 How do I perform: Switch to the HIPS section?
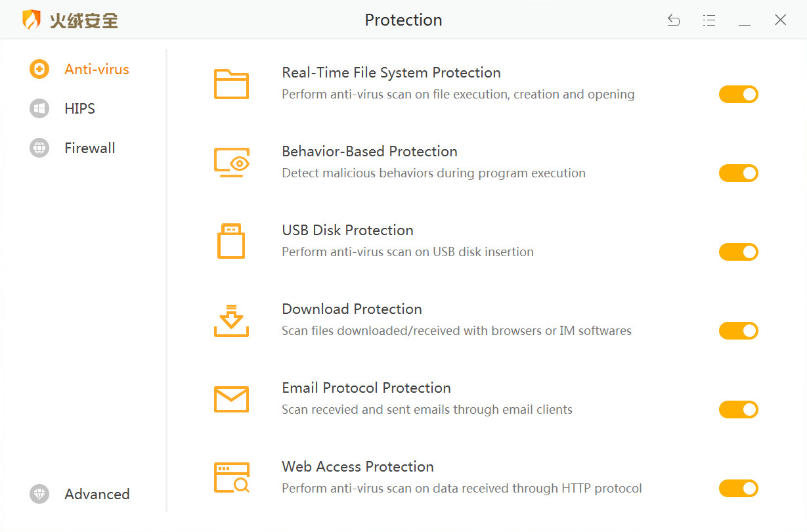(79, 109)
